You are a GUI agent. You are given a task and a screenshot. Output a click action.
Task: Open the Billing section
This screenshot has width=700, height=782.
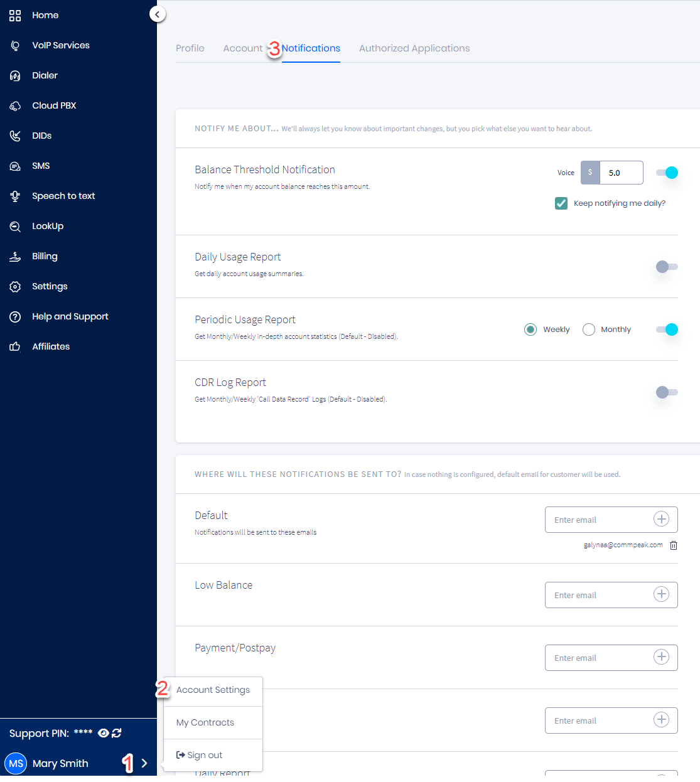(x=44, y=256)
